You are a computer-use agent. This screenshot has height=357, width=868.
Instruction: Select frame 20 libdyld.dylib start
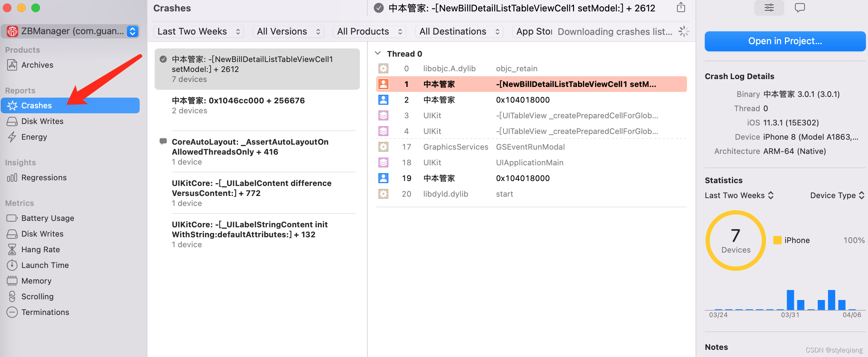(x=531, y=194)
